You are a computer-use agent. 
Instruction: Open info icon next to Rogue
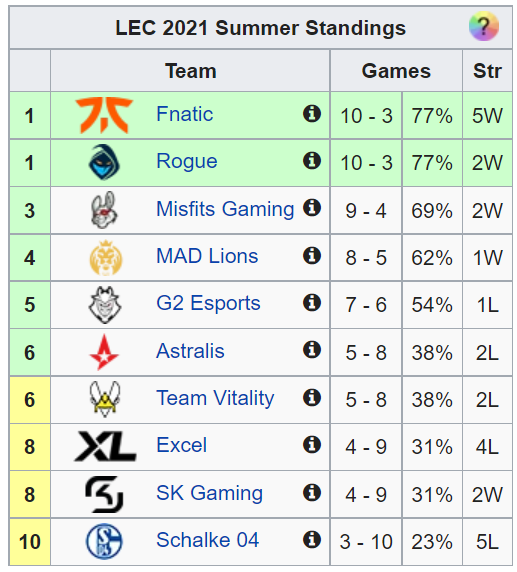tap(312, 161)
